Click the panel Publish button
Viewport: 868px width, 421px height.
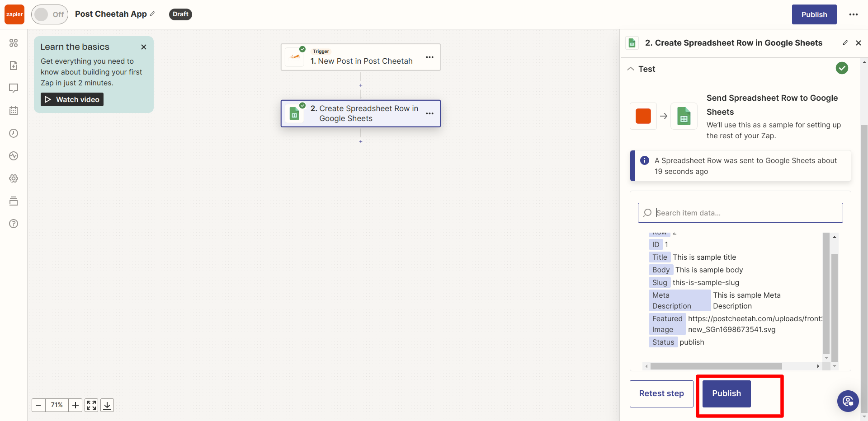click(726, 393)
